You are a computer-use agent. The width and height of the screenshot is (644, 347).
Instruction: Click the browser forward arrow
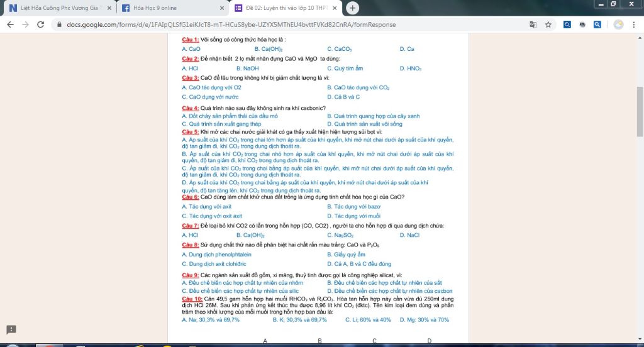(25, 25)
